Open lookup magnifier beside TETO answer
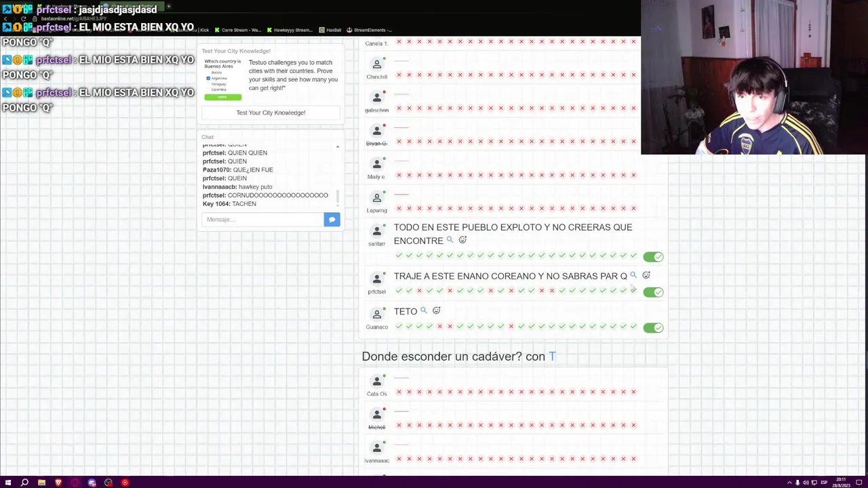This screenshot has width=868, height=488. coord(423,310)
